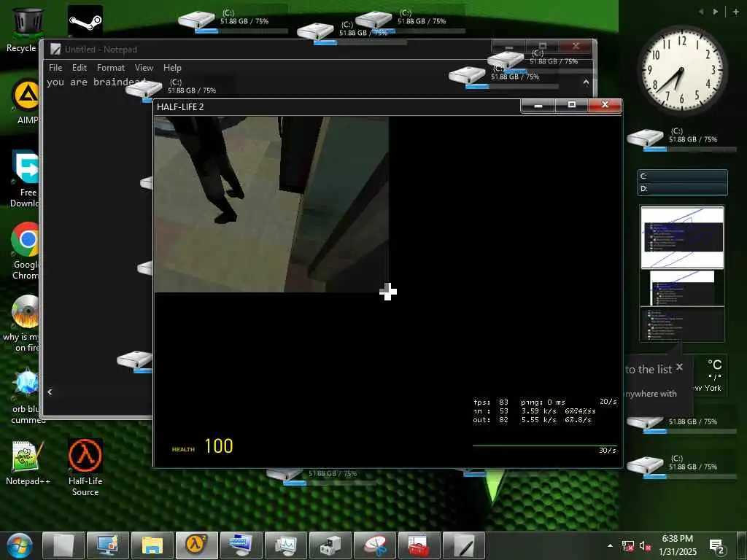Open the 'orb blu' desktop icon
Viewport: 747px width, 560px height.
click(x=26, y=396)
